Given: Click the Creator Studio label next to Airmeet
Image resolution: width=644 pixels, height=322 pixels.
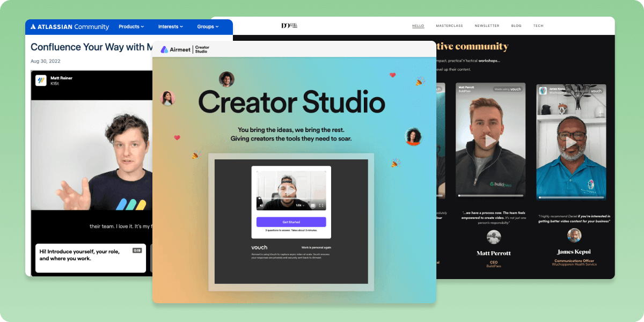Looking at the screenshot, I should 202,49.
